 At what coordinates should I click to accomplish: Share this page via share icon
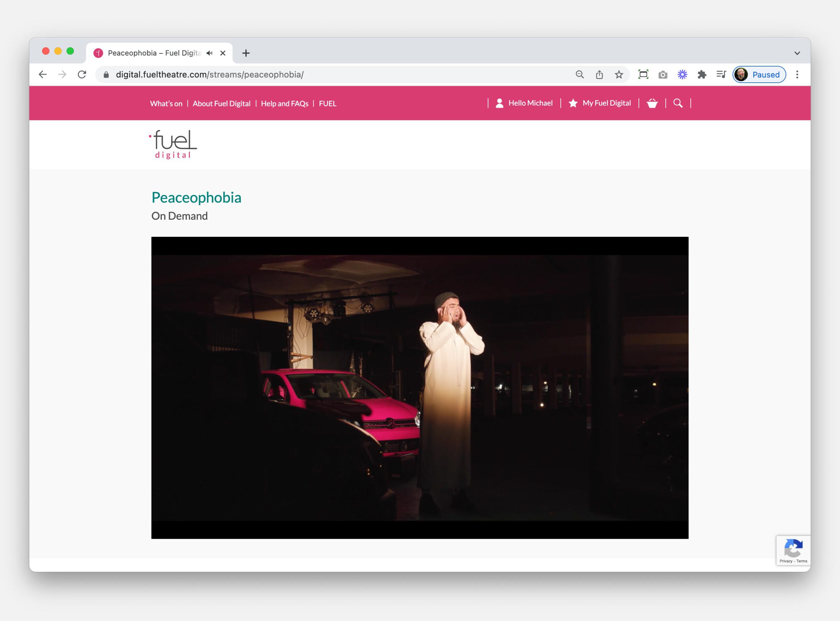click(x=599, y=74)
